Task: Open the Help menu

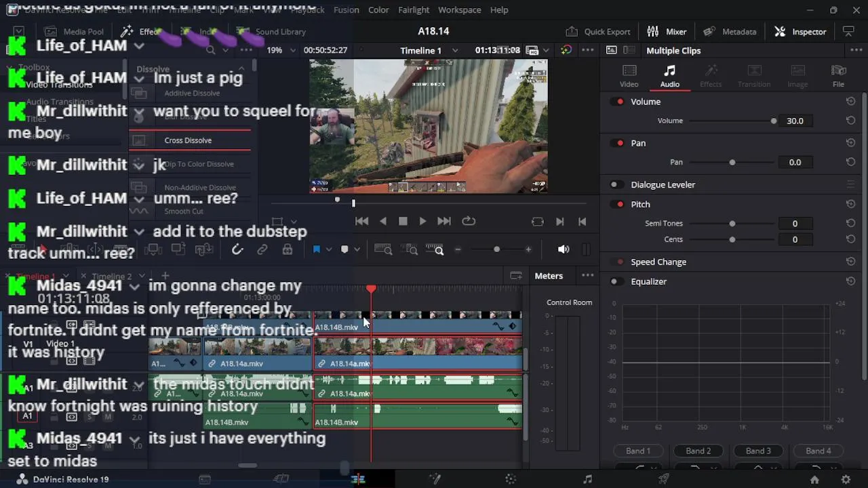Action: point(499,10)
